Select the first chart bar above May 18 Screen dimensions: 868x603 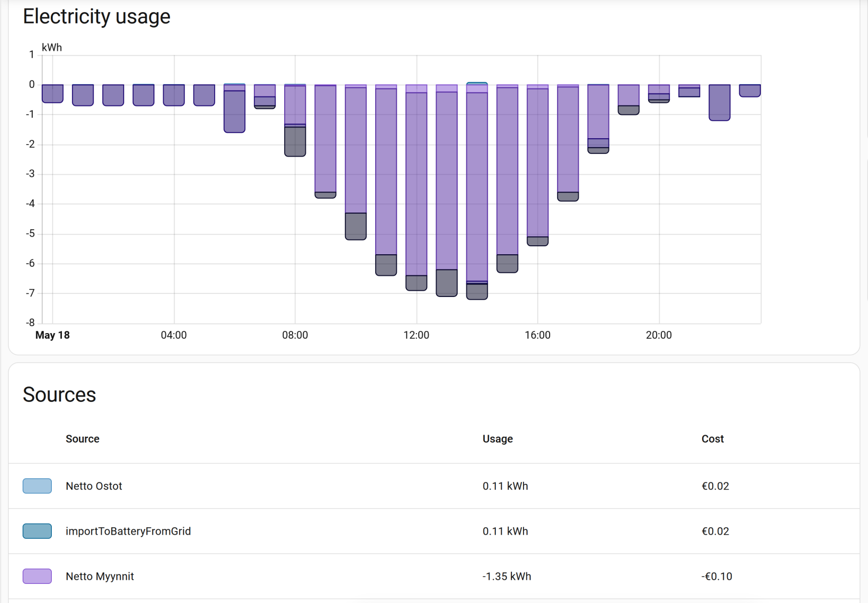(x=52, y=93)
